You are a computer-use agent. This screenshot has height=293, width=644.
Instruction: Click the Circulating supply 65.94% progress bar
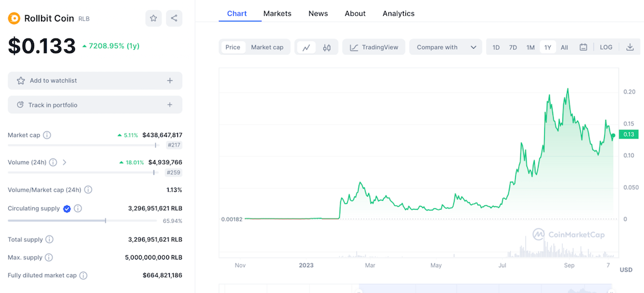(82, 220)
